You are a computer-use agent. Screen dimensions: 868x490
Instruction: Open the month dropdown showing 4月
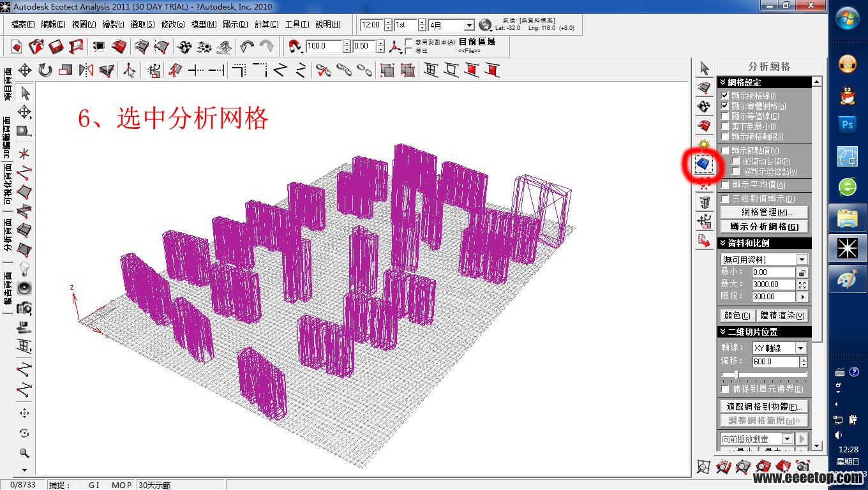469,25
